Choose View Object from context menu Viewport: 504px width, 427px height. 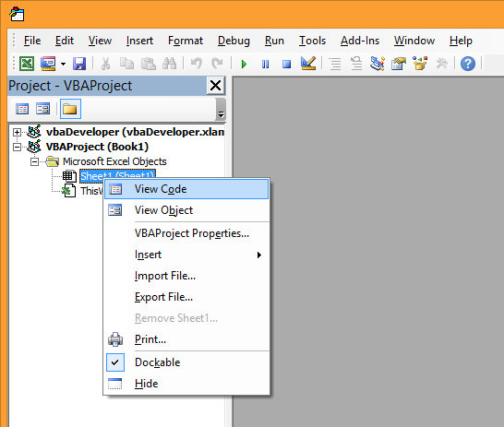click(186, 210)
